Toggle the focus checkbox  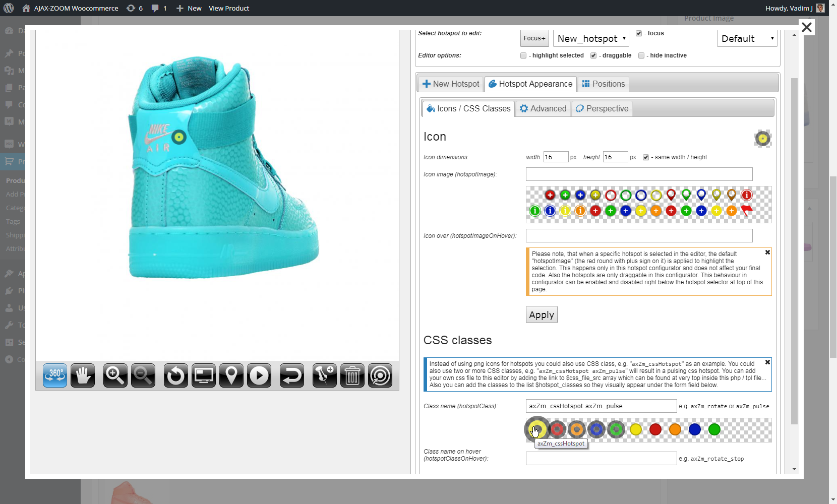[x=639, y=33]
